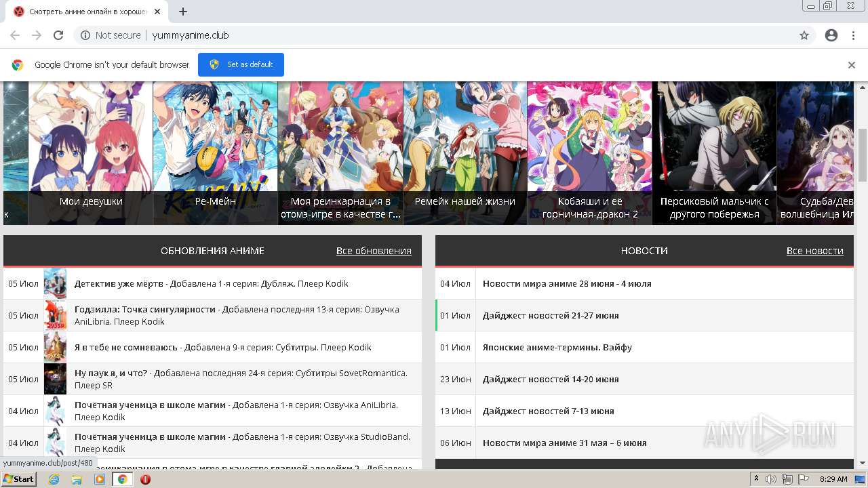
Task: Select the yummyanime tab
Action: point(87,12)
